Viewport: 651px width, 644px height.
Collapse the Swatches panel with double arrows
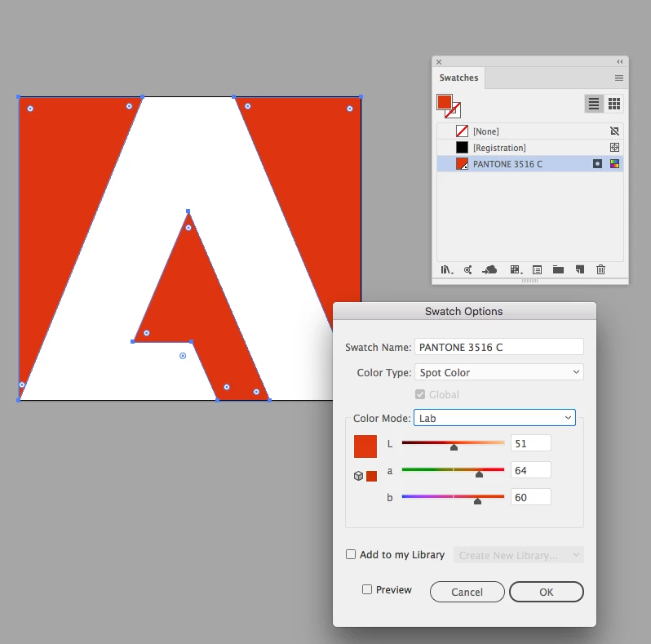click(x=620, y=61)
